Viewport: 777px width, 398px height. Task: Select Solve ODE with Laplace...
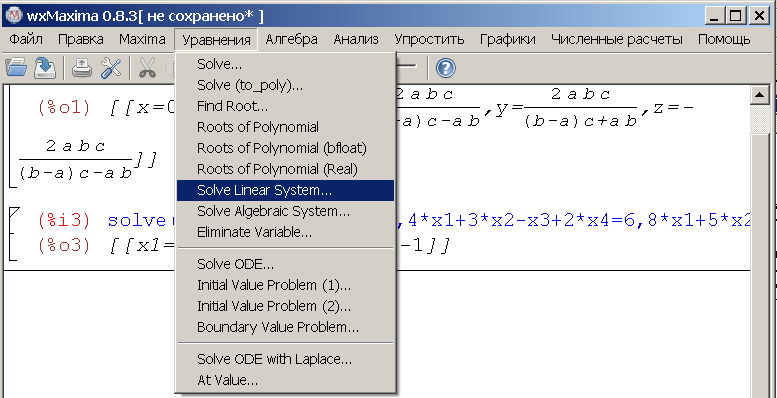pyautogui.click(x=285, y=359)
